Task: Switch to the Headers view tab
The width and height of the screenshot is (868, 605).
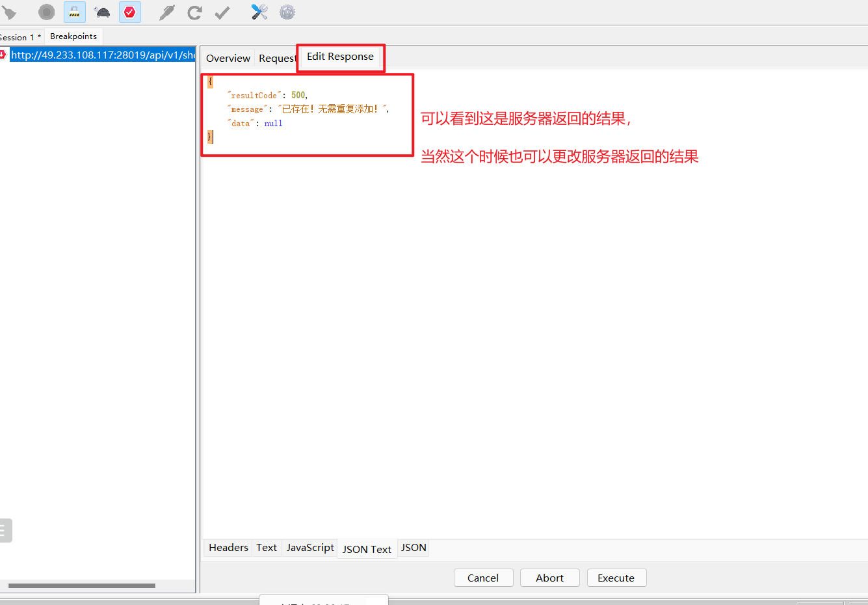Action: [x=228, y=548]
